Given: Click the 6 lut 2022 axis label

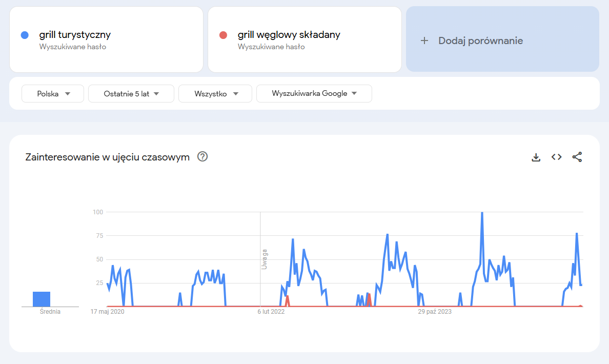Looking at the screenshot, I should tap(271, 312).
